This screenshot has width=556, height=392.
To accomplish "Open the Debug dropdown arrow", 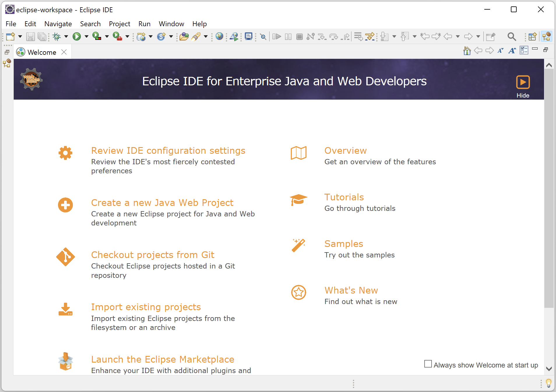I will coord(66,37).
